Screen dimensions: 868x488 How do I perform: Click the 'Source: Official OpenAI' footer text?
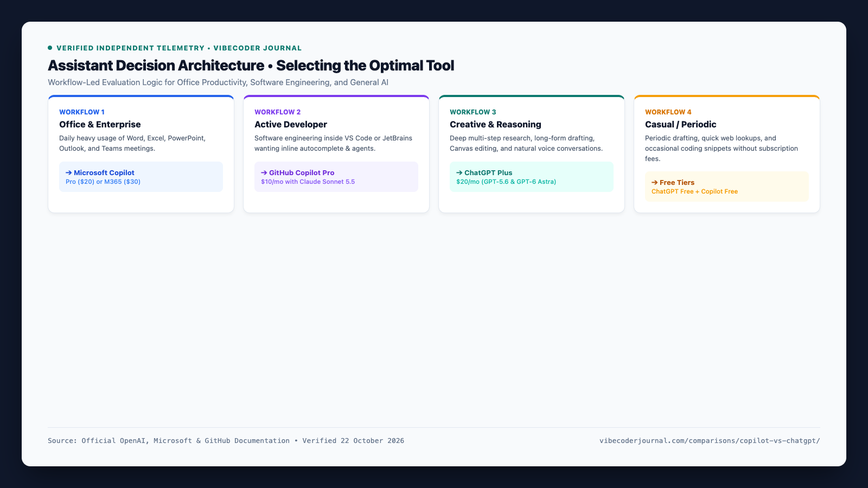[226, 441]
